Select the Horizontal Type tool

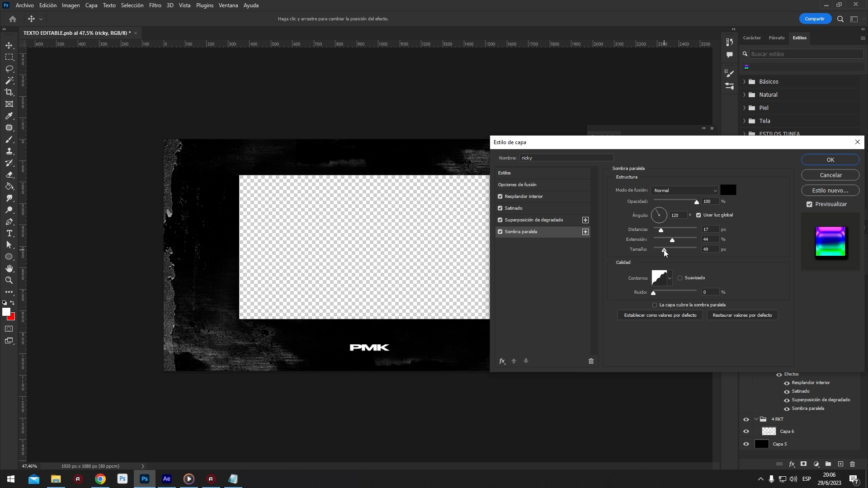coord(9,233)
